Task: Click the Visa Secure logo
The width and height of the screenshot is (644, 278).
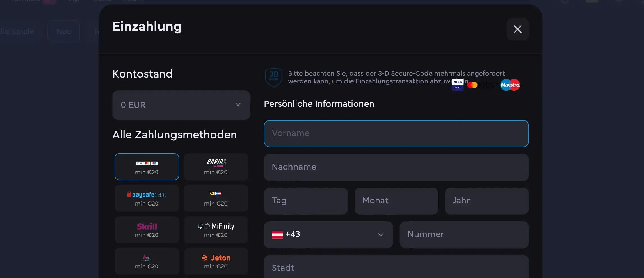Action: click(x=457, y=84)
